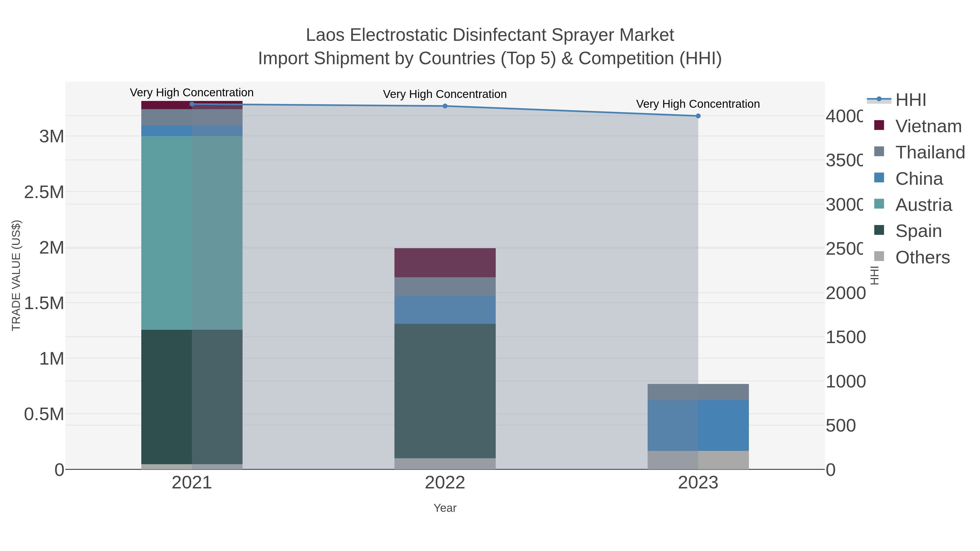Image resolution: width=980 pixels, height=551 pixels.
Task: Select the Austria segment of the 2021 bar
Action: tap(192, 233)
